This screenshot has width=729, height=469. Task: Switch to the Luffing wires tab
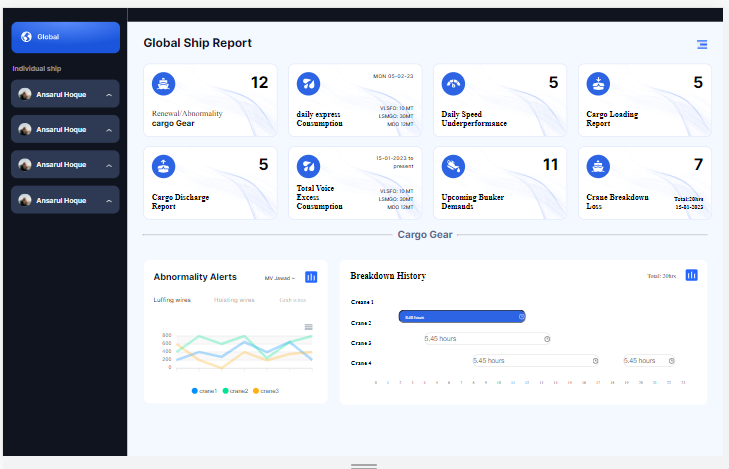[172, 300]
